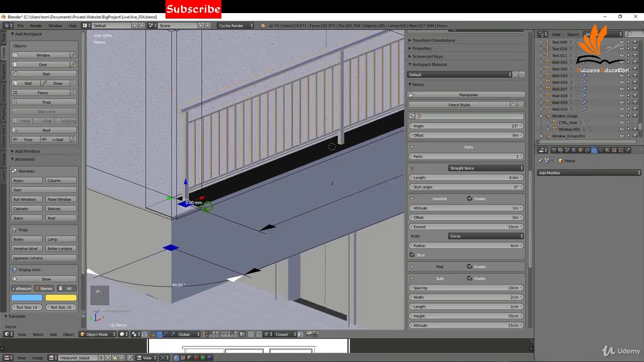Open the Render menu
The height and width of the screenshot is (362, 644).
[x=36, y=26]
